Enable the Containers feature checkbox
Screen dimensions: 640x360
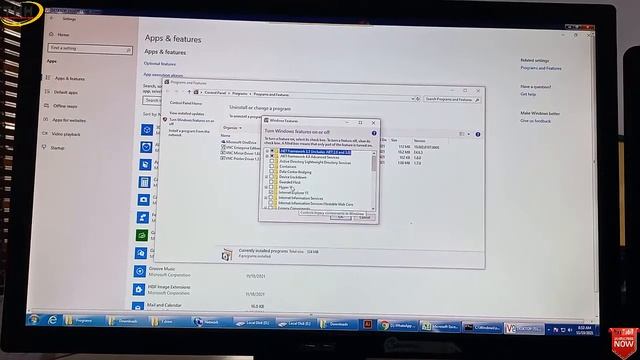(272, 167)
